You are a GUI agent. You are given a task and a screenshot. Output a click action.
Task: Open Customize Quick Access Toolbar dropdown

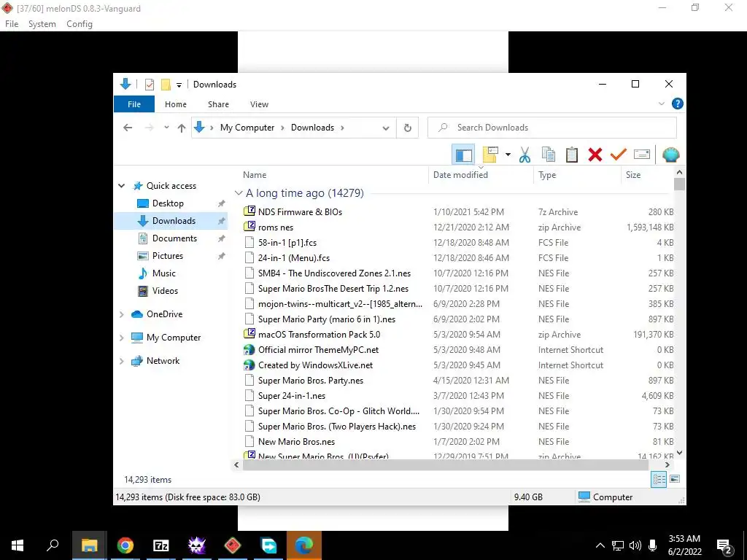(x=179, y=85)
